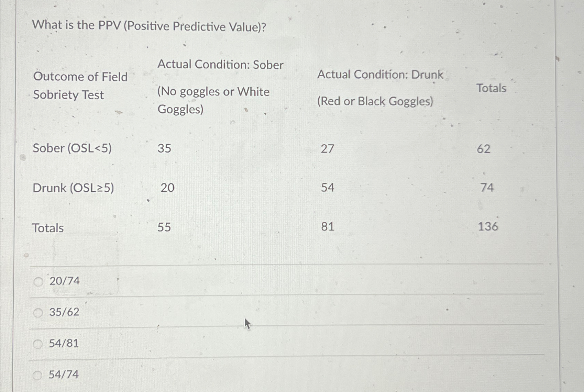Click the Outcome of Field Sobriety Test label
The height and width of the screenshot is (392, 584).
(x=80, y=86)
